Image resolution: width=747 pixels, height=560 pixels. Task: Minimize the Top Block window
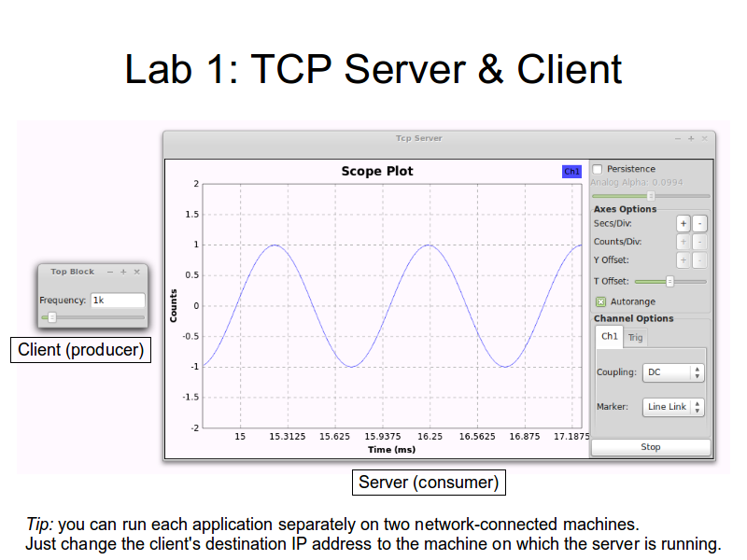pyautogui.click(x=110, y=272)
